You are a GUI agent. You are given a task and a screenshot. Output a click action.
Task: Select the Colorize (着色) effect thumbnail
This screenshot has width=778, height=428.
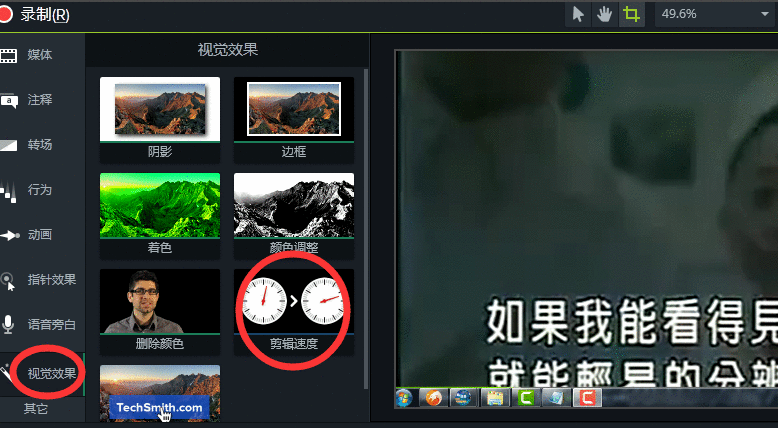(x=160, y=215)
